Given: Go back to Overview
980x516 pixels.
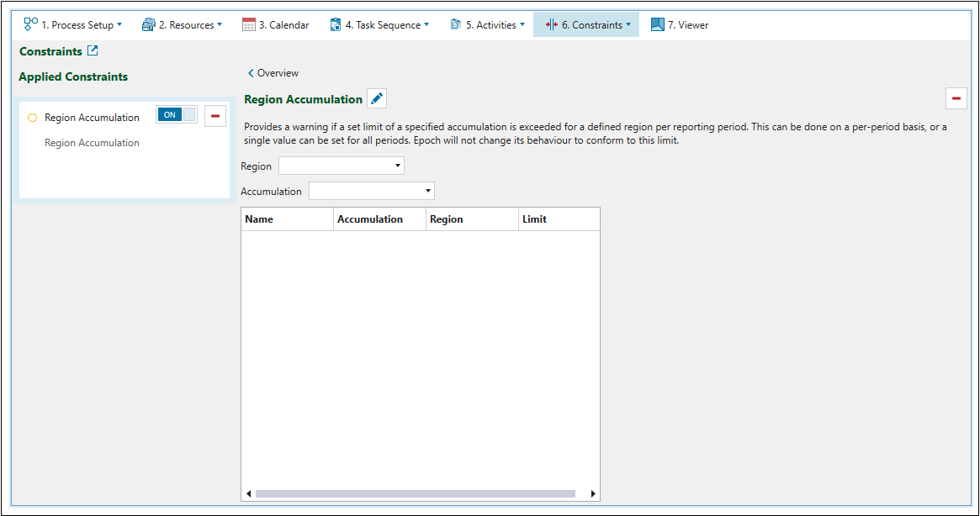Looking at the screenshot, I should point(273,73).
